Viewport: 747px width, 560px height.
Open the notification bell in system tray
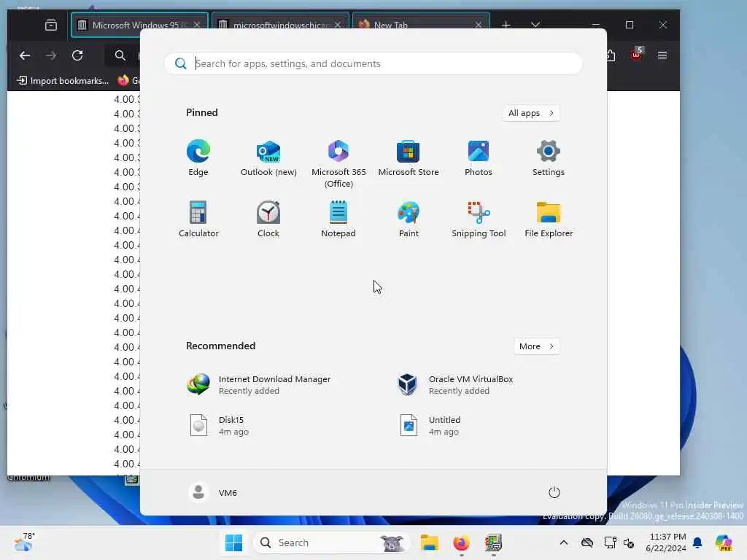coord(697,542)
